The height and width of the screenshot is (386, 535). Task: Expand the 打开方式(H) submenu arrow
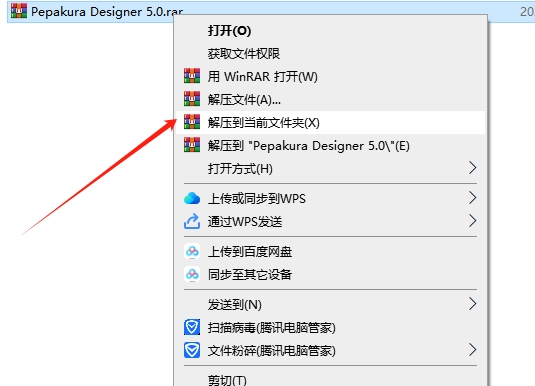pyautogui.click(x=473, y=168)
